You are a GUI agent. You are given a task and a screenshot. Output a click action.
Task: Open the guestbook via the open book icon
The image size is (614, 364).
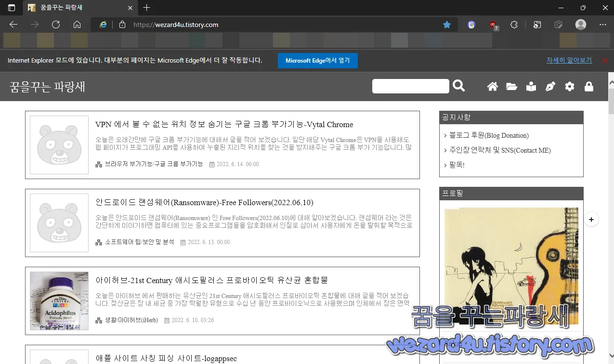[x=531, y=86]
